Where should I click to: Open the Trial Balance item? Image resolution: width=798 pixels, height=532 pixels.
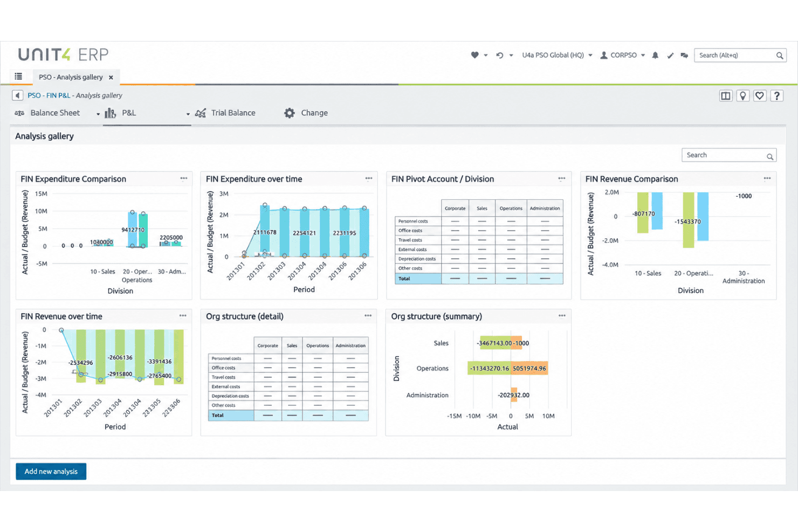225,113
